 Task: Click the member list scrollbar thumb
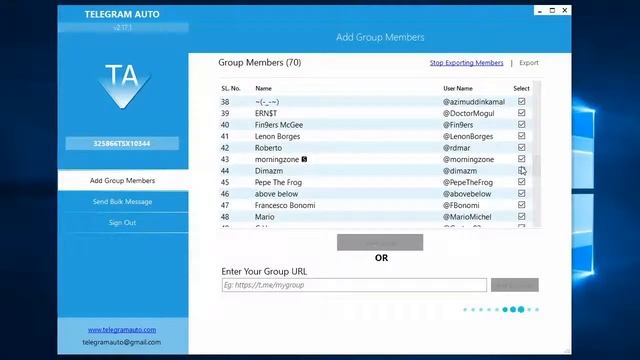point(537,165)
